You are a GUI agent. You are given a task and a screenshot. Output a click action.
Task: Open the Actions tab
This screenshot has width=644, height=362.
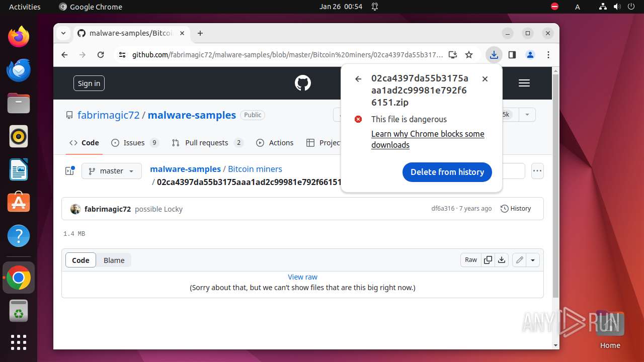pos(275,143)
